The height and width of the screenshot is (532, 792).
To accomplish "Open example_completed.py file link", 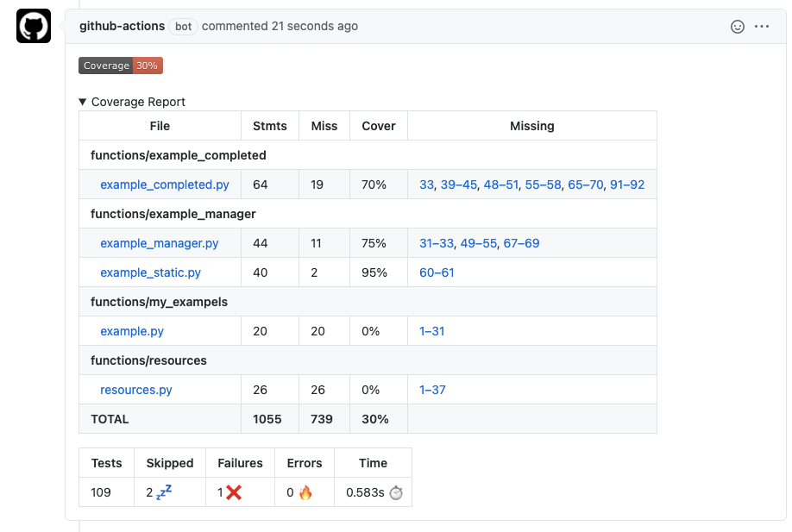I will tap(165, 185).
